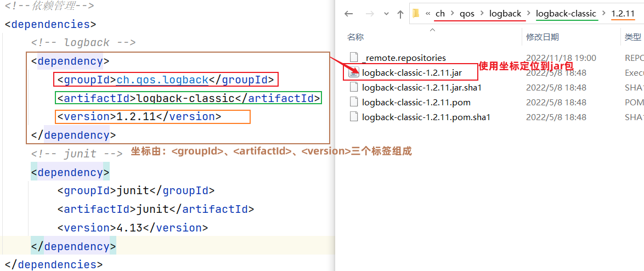
Task: Click the 类型 column header
Action: point(632,37)
